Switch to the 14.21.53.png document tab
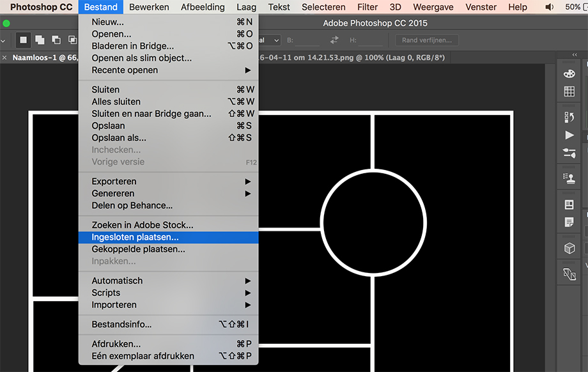Image resolution: width=588 pixels, height=372 pixels. (x=352, y=58)
